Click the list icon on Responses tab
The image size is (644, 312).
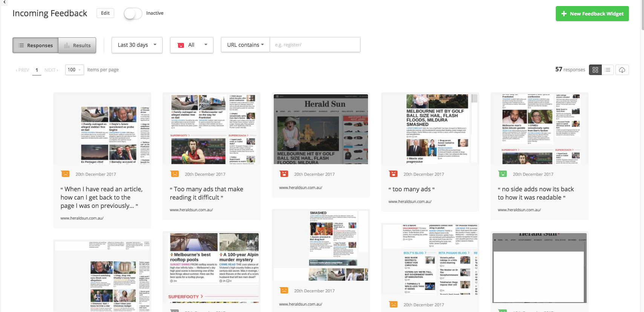click(21, 45)
